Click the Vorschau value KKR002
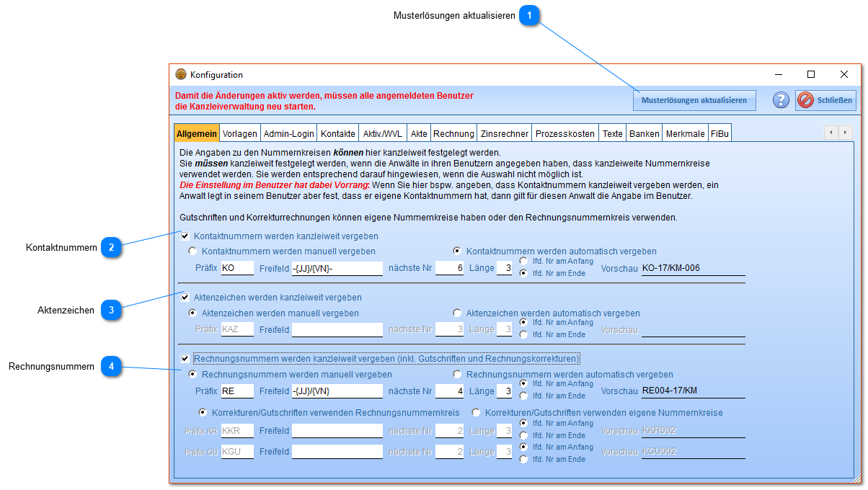 693,431
